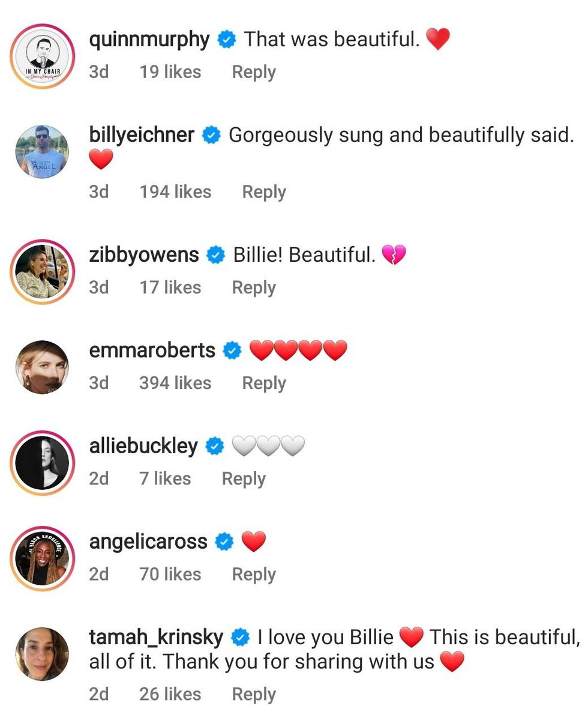View the 394 likes on emmaroberts' comment

coord(175,383)
